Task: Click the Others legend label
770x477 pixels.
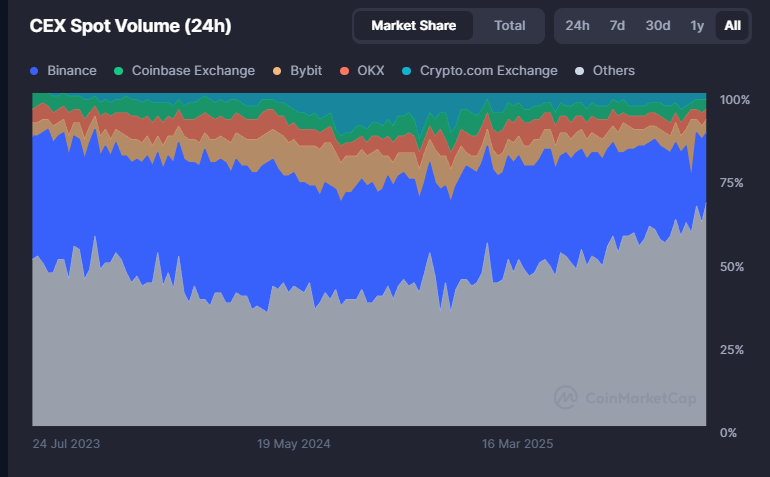Action: coord(614,71)
